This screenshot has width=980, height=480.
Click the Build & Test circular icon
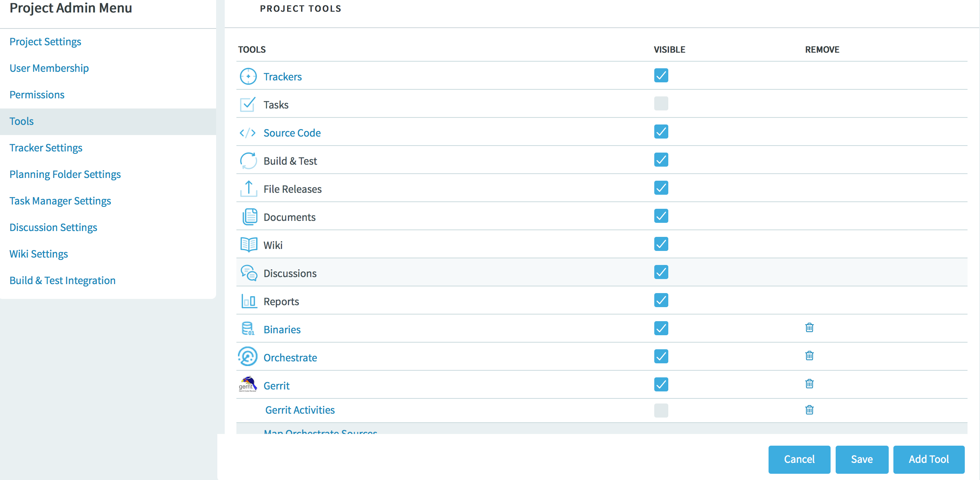(248, 160)
